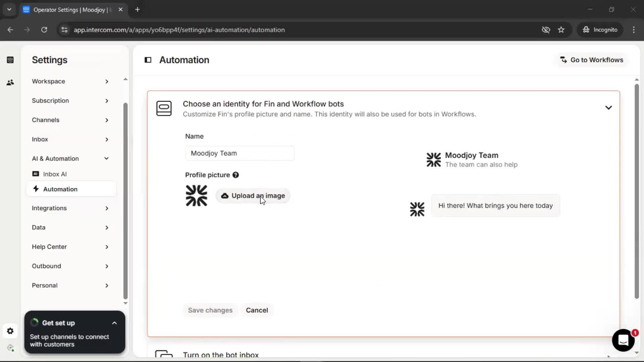Click the greeting preview message bubble
The image size is (644, 362).
495,205
